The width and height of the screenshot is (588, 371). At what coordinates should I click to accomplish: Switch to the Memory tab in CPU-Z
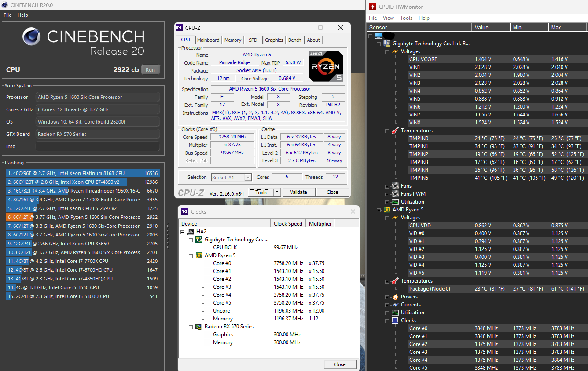click(x=233, y=40)
